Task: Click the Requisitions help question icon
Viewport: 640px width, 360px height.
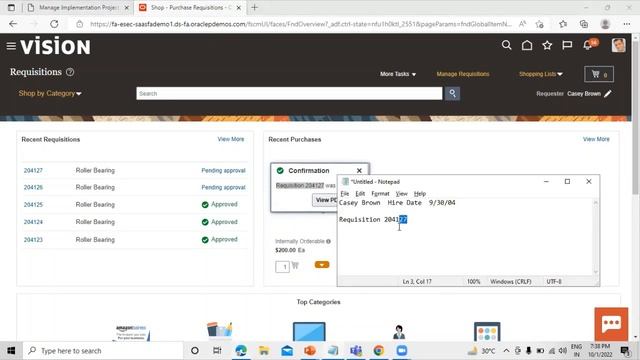Action: click(70, 72)
